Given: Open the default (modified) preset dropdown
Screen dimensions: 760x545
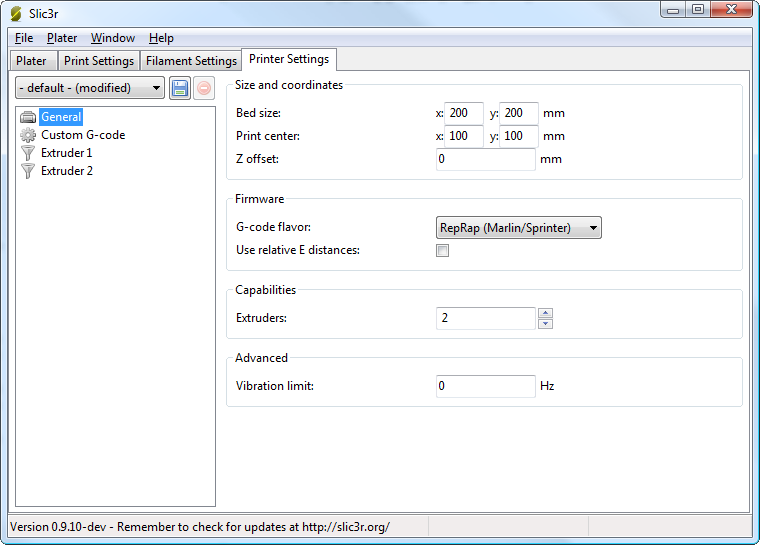Looking at the screenshot, I should (90, 88).
